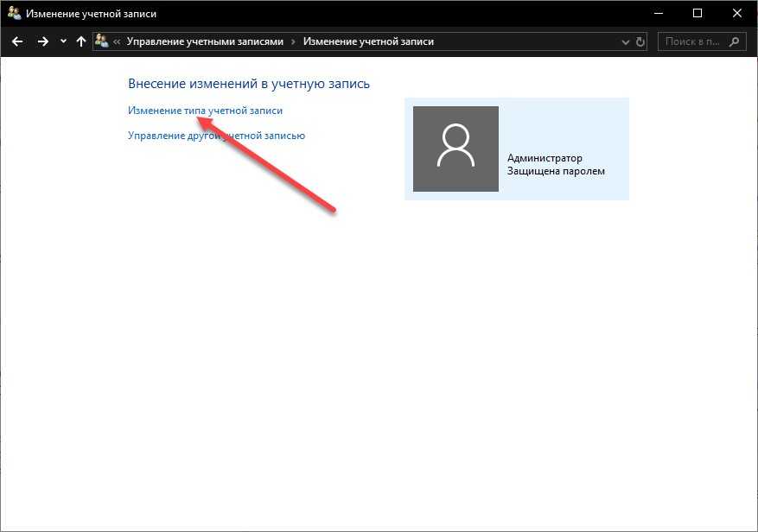Click the Внесение изменений в учетную запись heading

[249, 84]
